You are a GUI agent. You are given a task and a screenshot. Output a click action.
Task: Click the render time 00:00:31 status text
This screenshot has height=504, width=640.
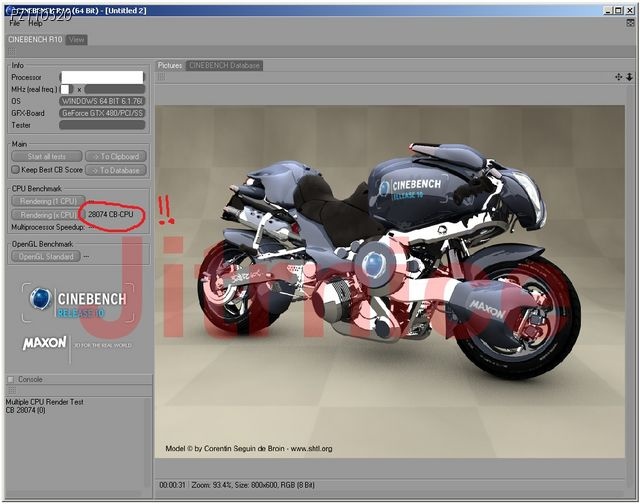[x=172, y=485]
